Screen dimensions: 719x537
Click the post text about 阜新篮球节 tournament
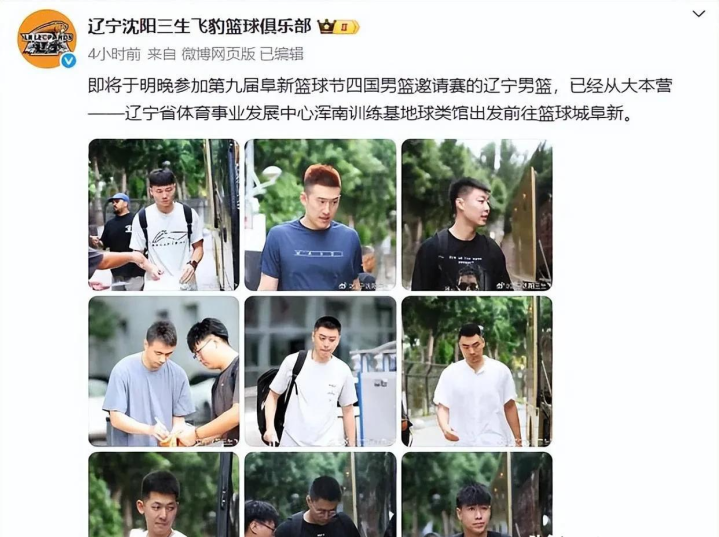coord(380,86)
